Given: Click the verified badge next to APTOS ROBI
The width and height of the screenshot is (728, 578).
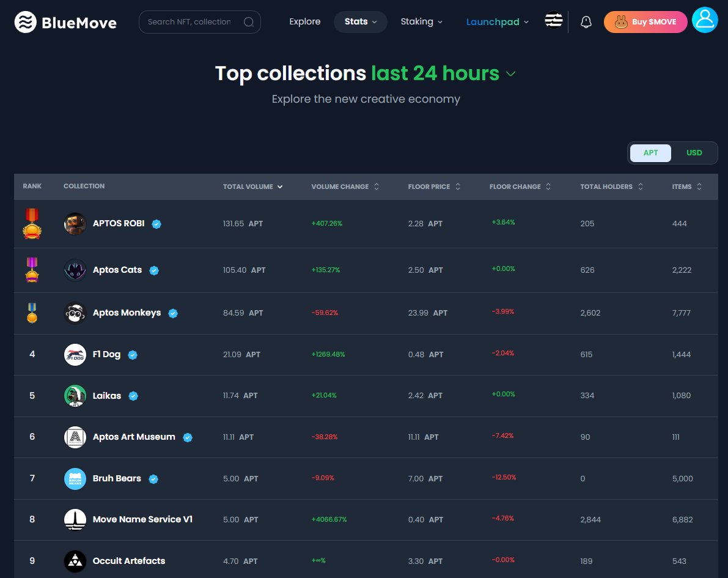Looking at the screenshot, I should [x=156, y=224].
